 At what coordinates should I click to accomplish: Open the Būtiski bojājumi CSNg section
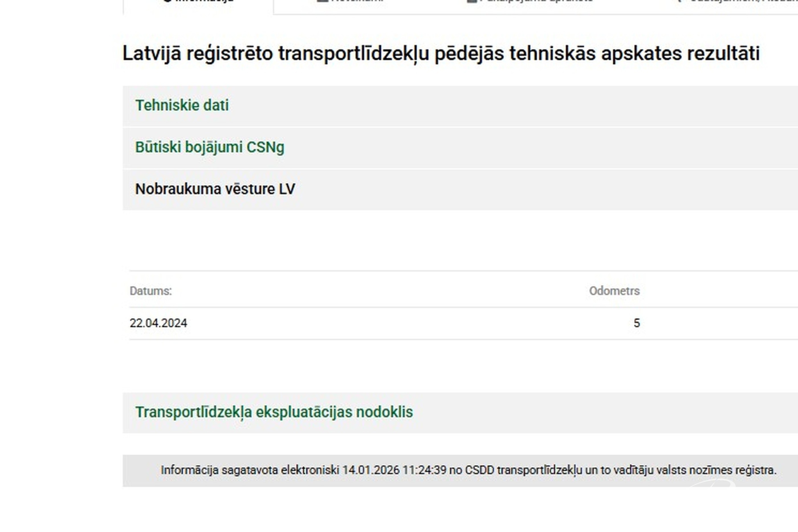tap(210, 147)
